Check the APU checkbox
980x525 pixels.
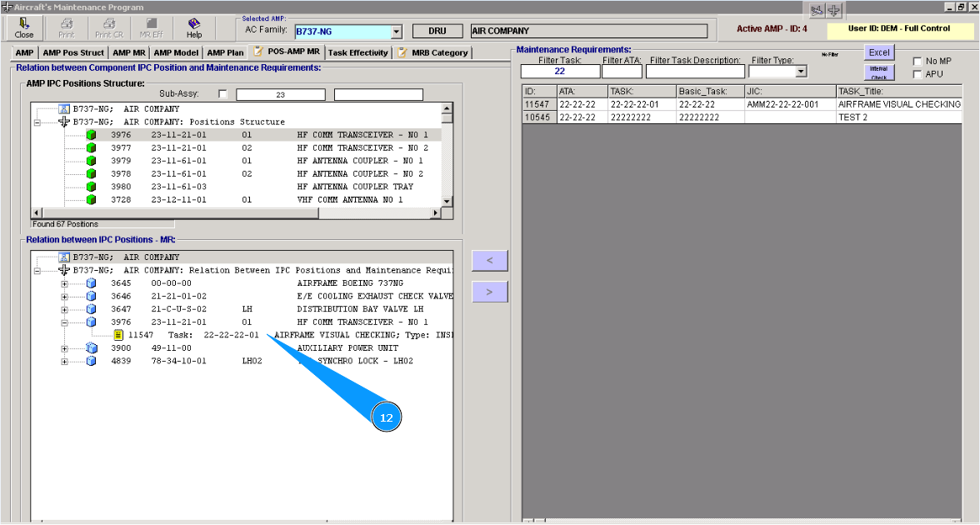tap(917, 75)
